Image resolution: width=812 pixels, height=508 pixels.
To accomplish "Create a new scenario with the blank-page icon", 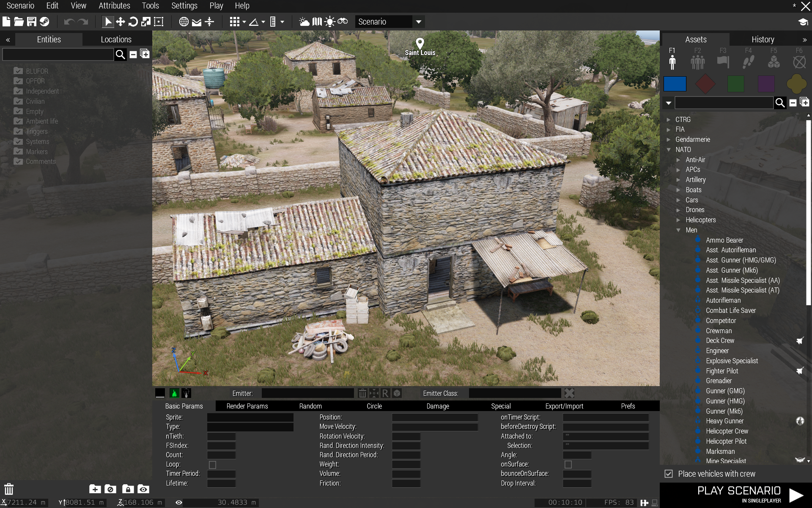I will point(6,22).
